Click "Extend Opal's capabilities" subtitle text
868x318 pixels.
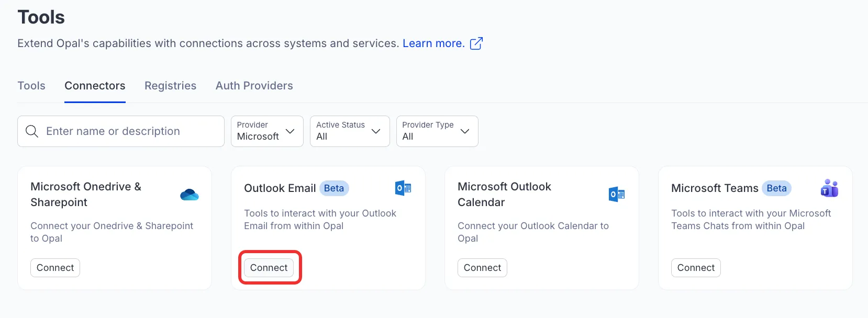(208, 43)
